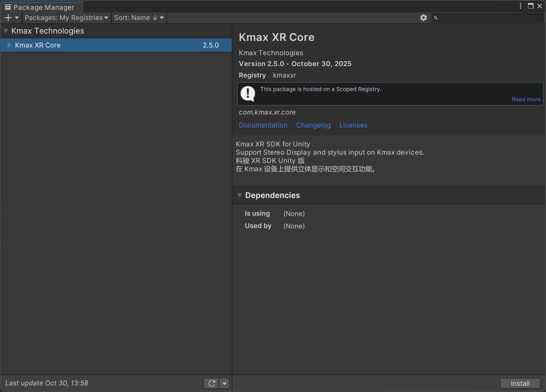
Task: Open the Licenses link
Action: pos(353,125)
